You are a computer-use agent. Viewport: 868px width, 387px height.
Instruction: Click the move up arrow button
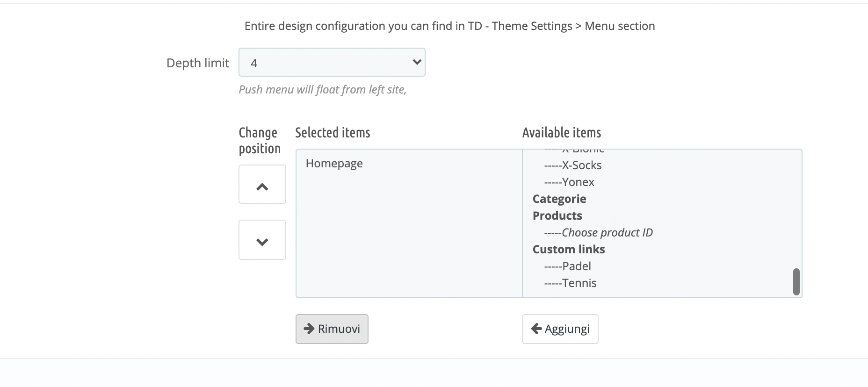pos(262,185)
